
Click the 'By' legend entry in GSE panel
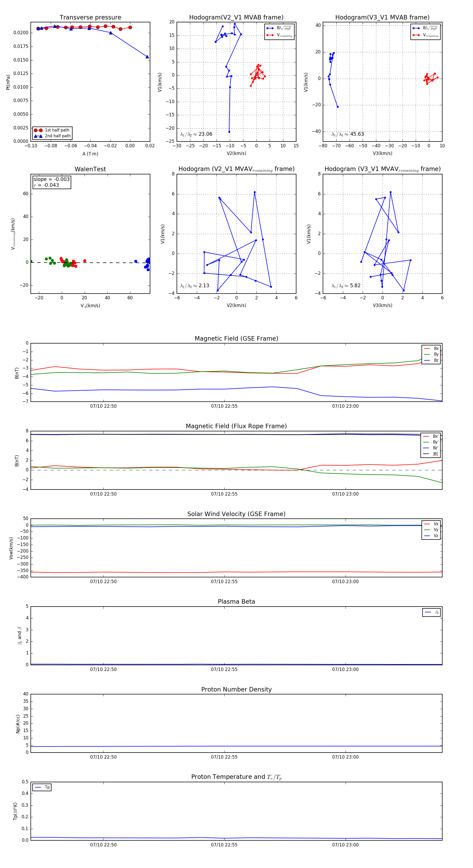coord(431,355)
